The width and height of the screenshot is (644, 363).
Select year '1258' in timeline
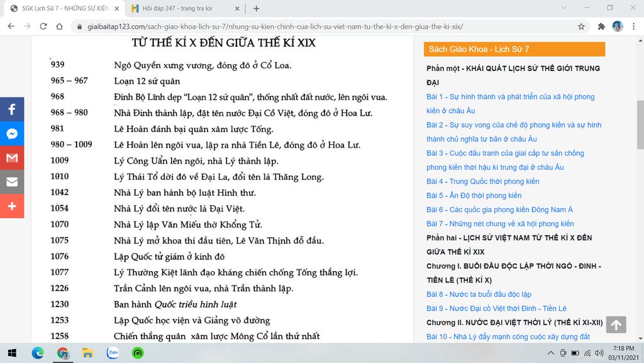(x=60, y=336)
